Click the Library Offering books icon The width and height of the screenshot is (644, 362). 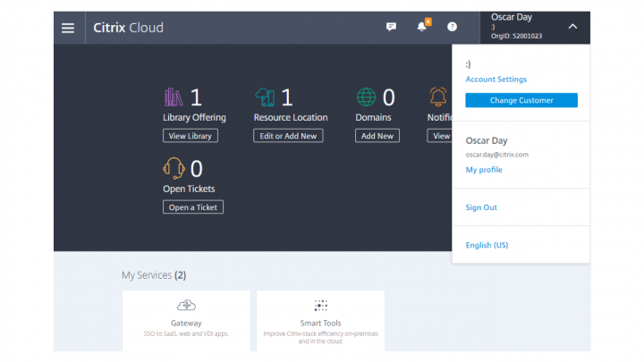[x=174, y=97]
